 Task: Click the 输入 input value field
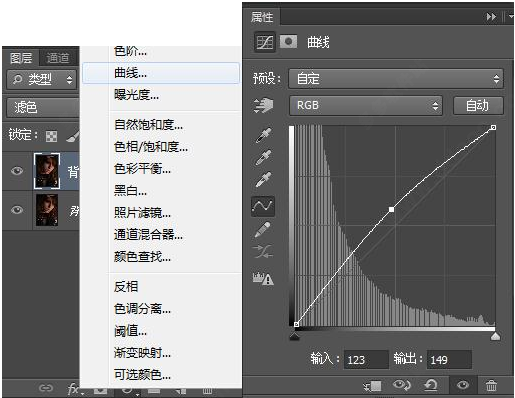[366, 360]
